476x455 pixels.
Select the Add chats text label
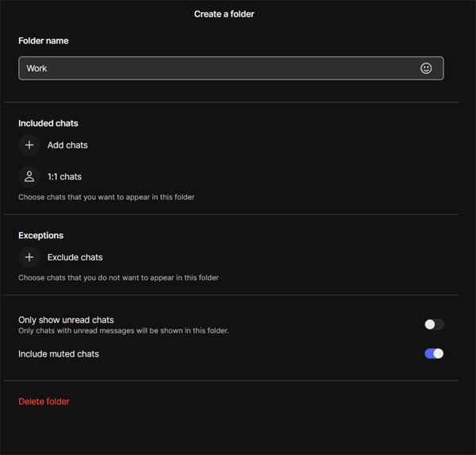[67, 145]
